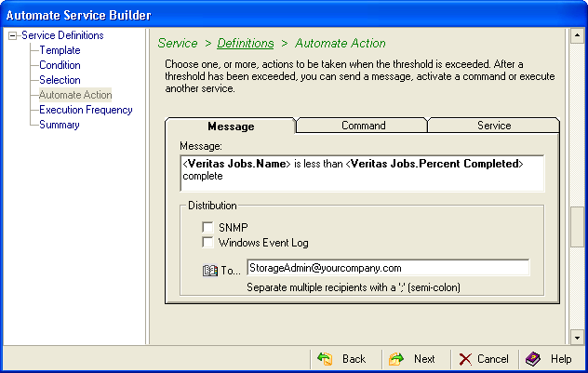This screenshot has width=588, height=373.
Task: Click the Help button label
Action: 561,359
